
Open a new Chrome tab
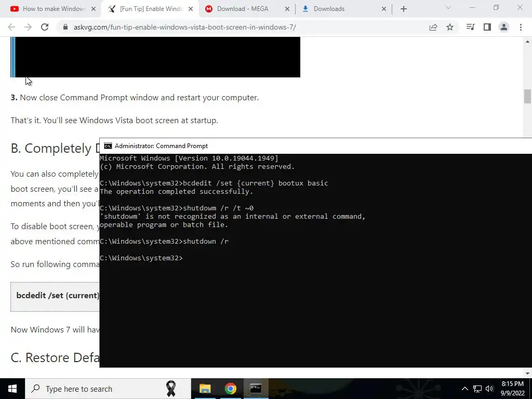click(x=403, y=9)
